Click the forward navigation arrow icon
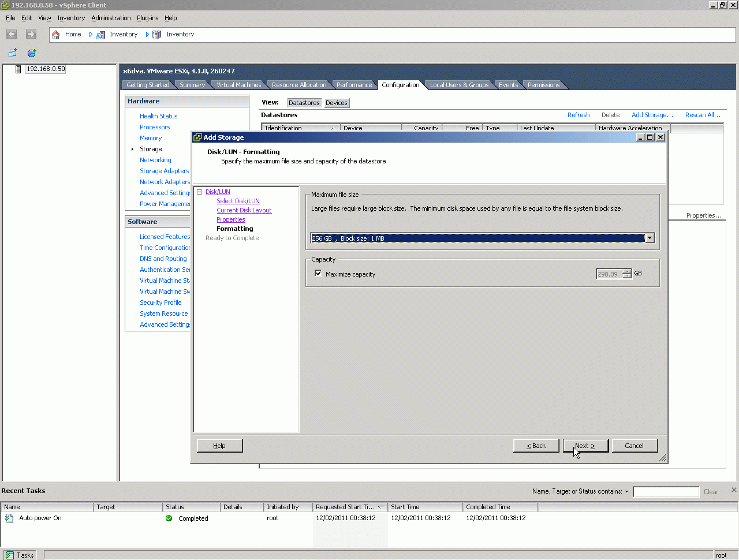The width and height of the screenshot is (739, 560). (31, 35)
